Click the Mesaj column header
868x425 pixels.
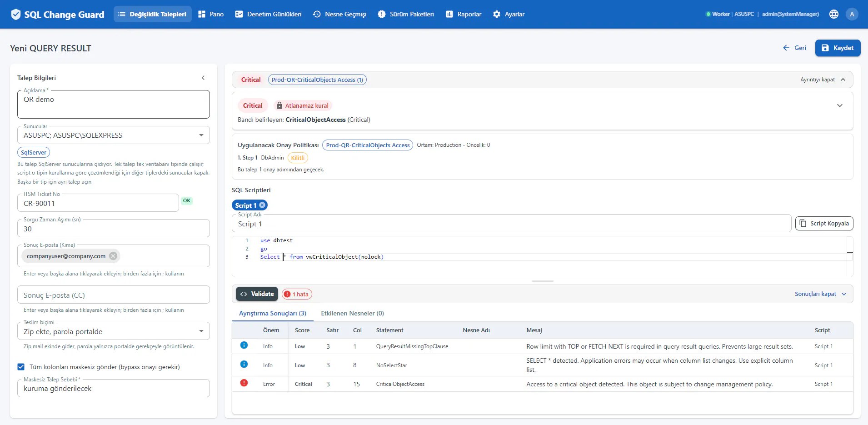534,330
